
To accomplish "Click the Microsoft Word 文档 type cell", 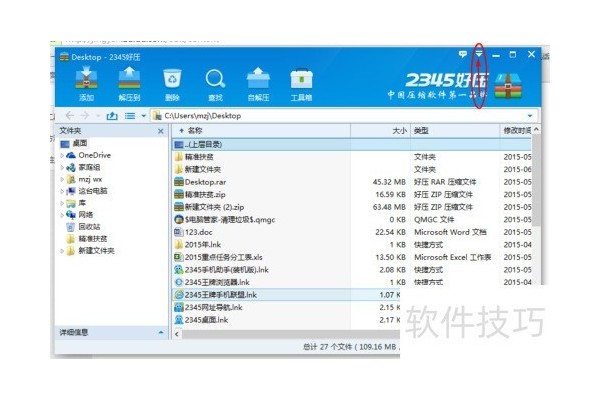I will click(x=450, y=232).
